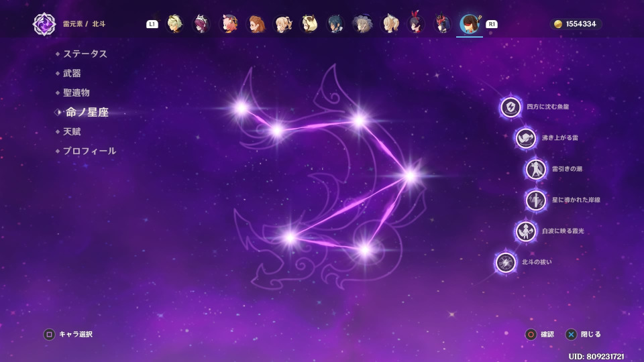644x362 pixels.
Task: Open the 武器 menu
Action: click(x=72, y=73)
